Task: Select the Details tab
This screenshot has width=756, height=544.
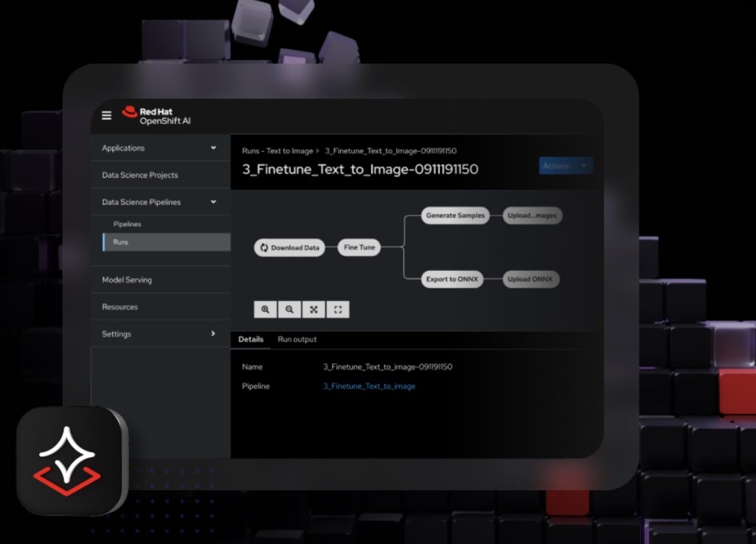Action: pos(251,340)
